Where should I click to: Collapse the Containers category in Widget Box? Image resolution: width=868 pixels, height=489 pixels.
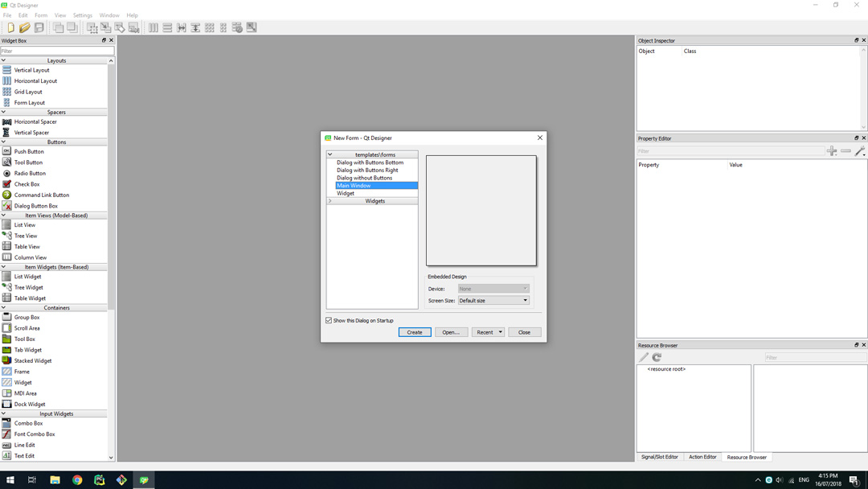pos(3,307)
